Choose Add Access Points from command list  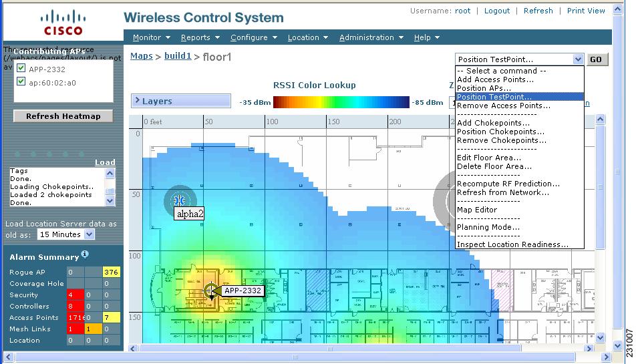(x=519, y=79)
